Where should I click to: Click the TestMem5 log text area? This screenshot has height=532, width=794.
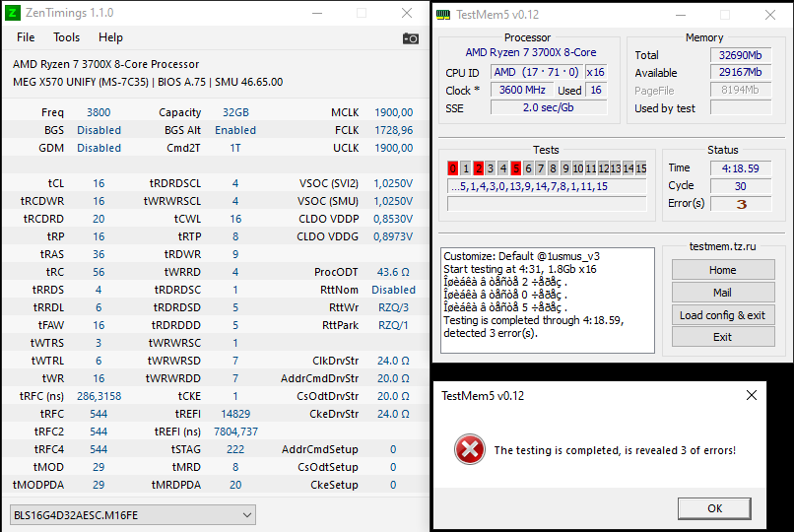(548, 300)
